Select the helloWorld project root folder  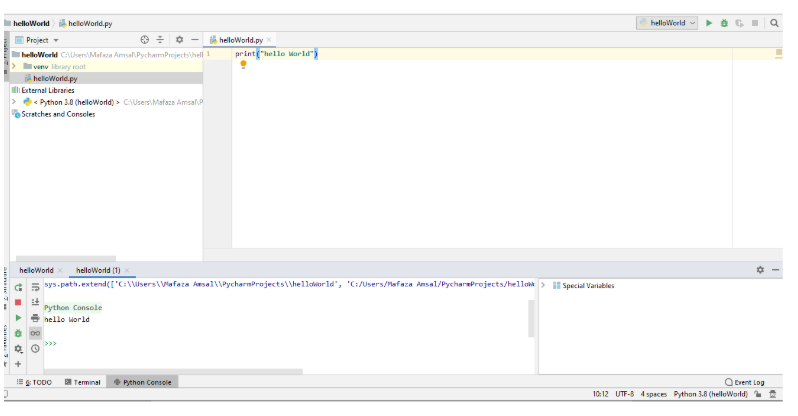coord(106,54)
